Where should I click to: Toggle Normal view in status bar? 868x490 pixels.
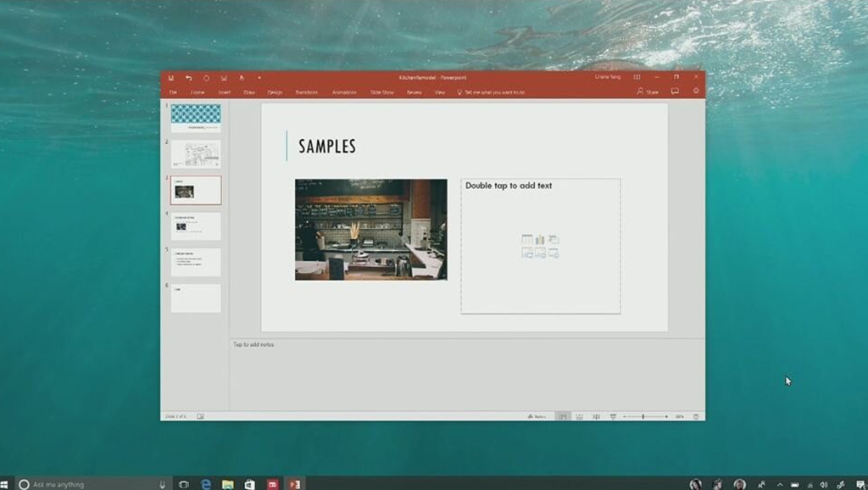pyautogui.click(x=563, y=416)
